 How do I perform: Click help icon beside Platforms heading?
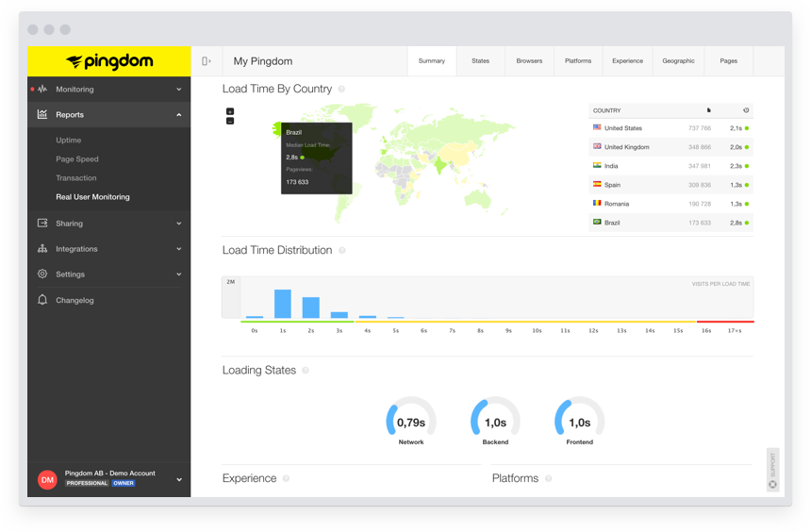pos(548,478)
